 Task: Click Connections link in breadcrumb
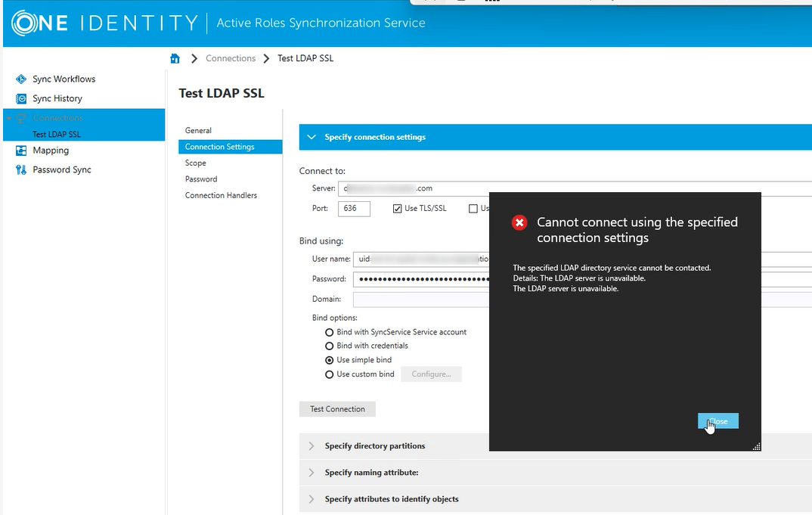[231, 58]
